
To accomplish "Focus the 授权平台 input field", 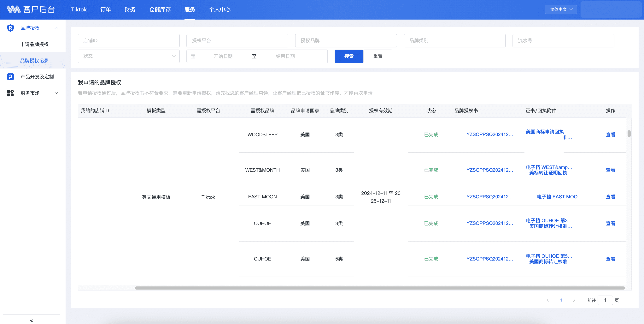I will click(x=237, y=40).
